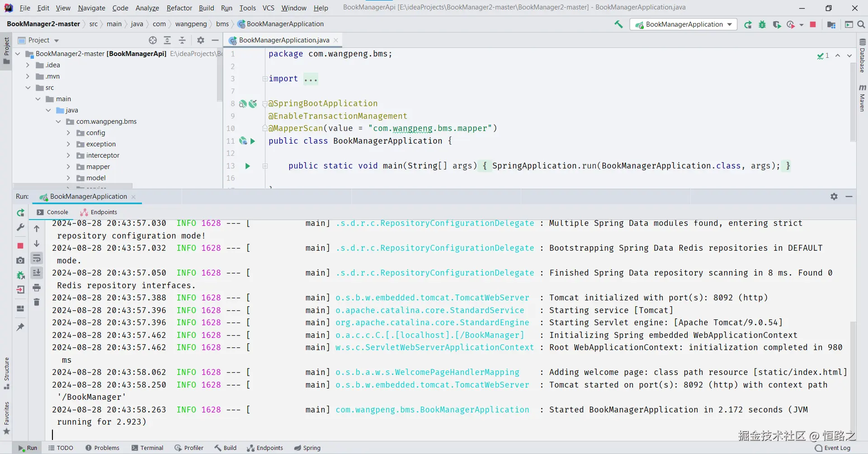Open the BookManagerApplication run configuration dropdown

(684, 24)
